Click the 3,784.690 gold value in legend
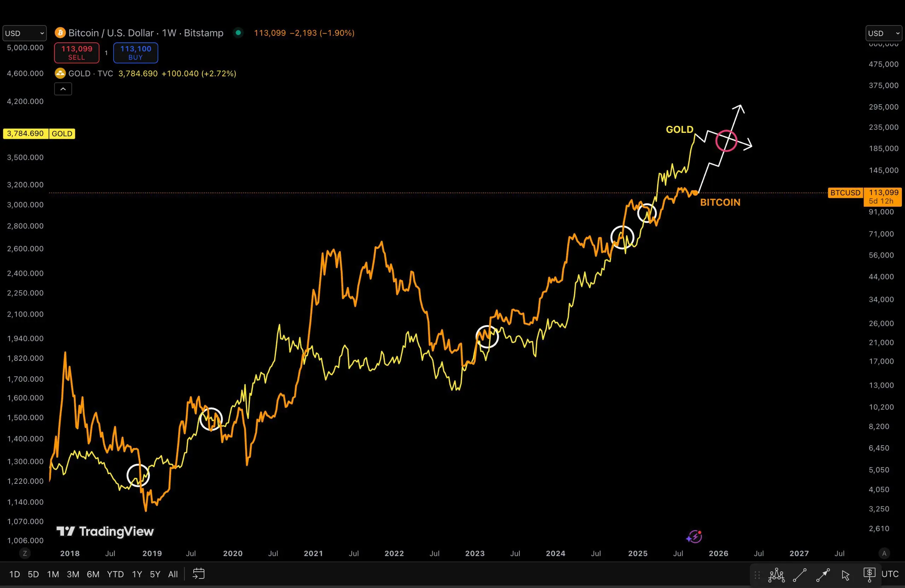The image size is (905, 588). pos(138,73)
